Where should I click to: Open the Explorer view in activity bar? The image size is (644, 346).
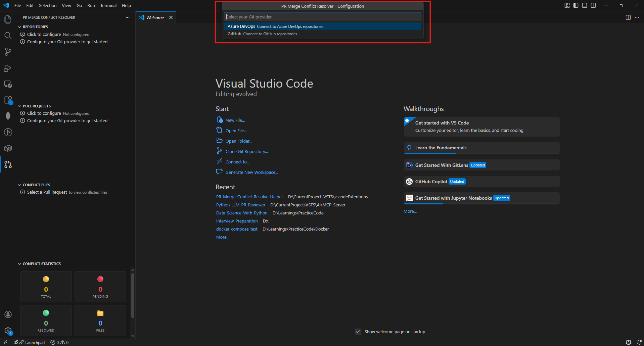pyautogui.click(x=8, y=19)
